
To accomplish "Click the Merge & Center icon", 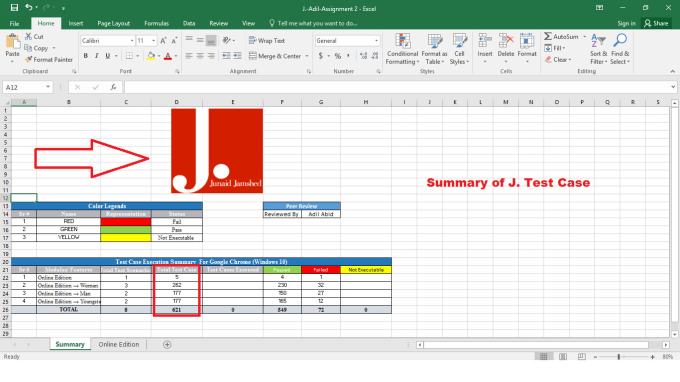I will (x=253, y=56).
